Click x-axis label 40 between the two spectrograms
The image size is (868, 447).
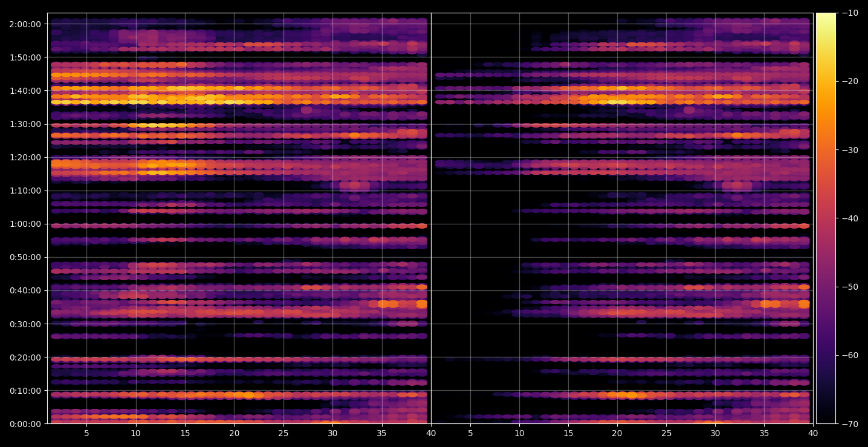pyautogui.click(x=431, y=433)
